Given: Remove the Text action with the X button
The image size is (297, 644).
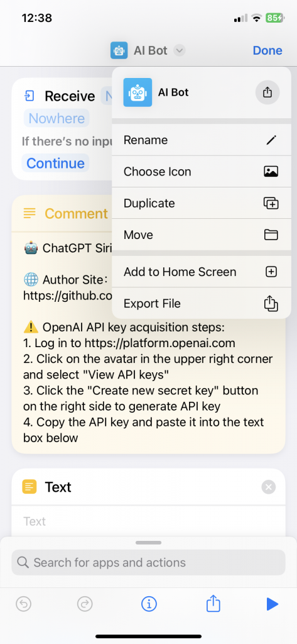Looking at the screenshot, I should (x=268, y=487).
